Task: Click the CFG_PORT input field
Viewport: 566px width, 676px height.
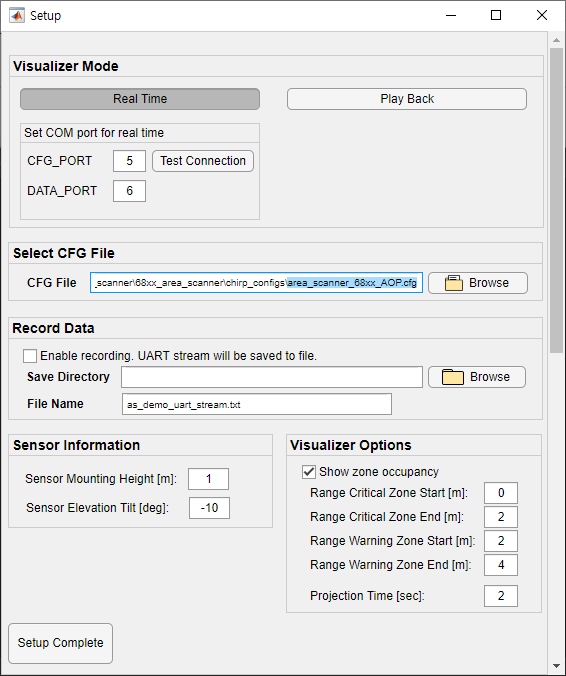Action: (129, 161)
